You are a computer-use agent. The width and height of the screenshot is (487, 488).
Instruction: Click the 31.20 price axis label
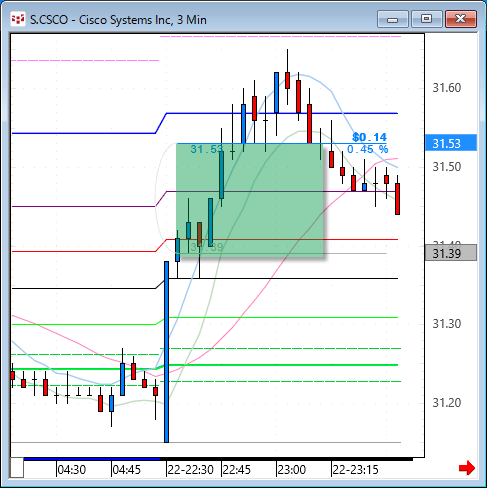click(x=447, y=403)
